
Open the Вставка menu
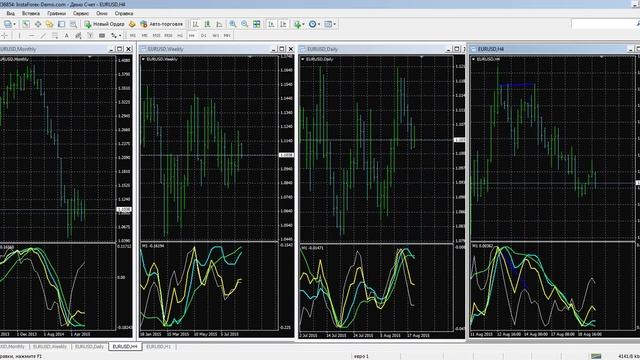coord(31,13)
